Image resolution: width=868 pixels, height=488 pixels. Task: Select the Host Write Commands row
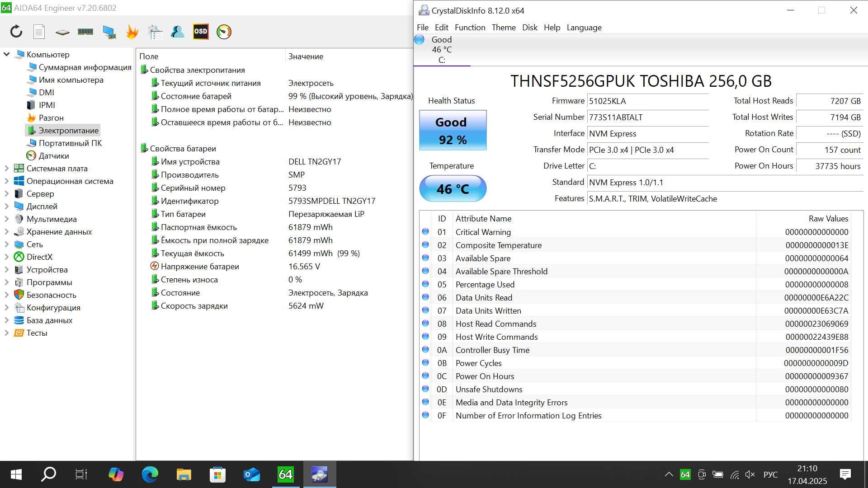635,337
